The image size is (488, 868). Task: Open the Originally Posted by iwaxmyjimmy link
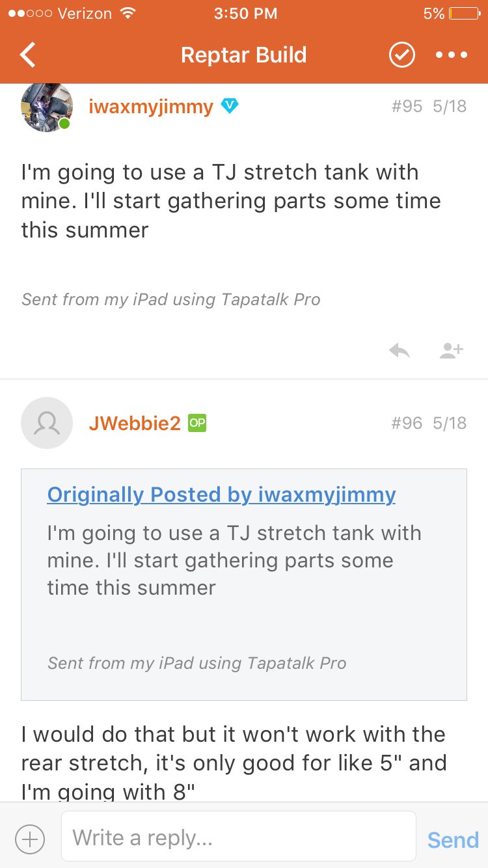click(221, 495)
